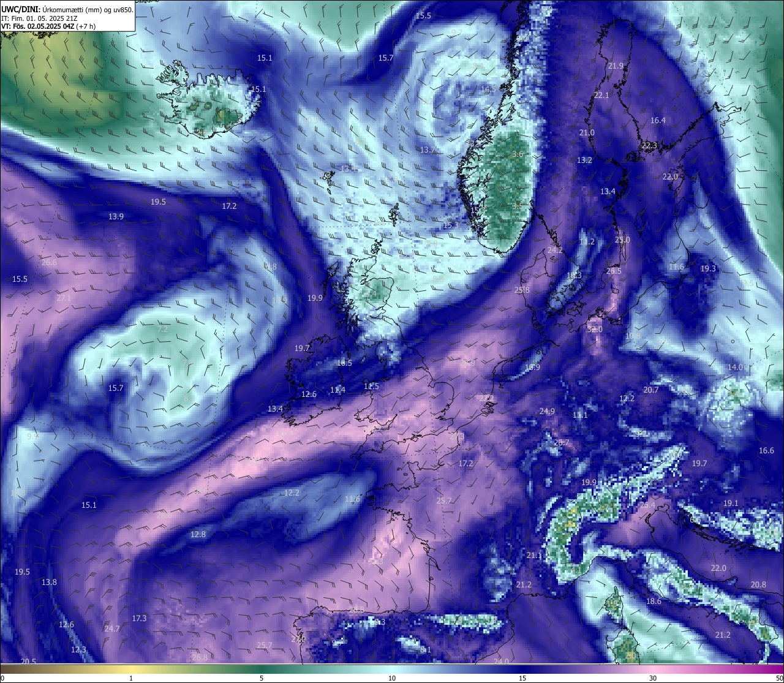Click the 12.3 value label
The width and height of the screenshot is (784, 683).
(78, 649)
